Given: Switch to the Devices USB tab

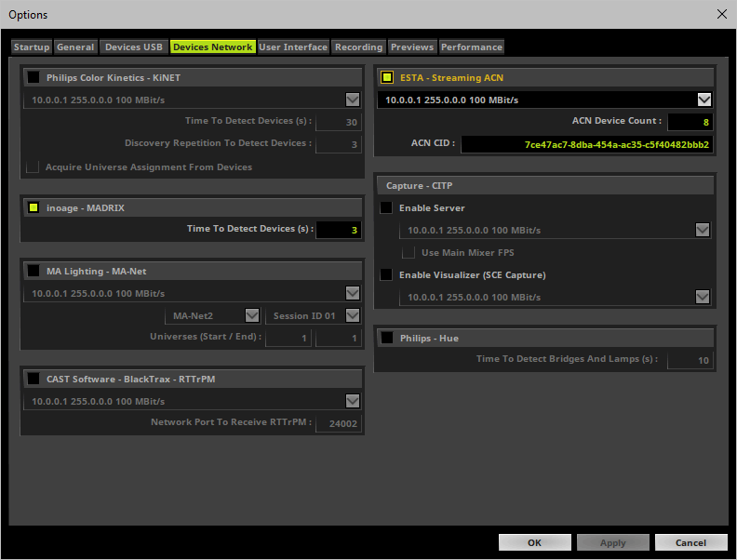Looking at the screenshot, I should [x=133, y=47].
